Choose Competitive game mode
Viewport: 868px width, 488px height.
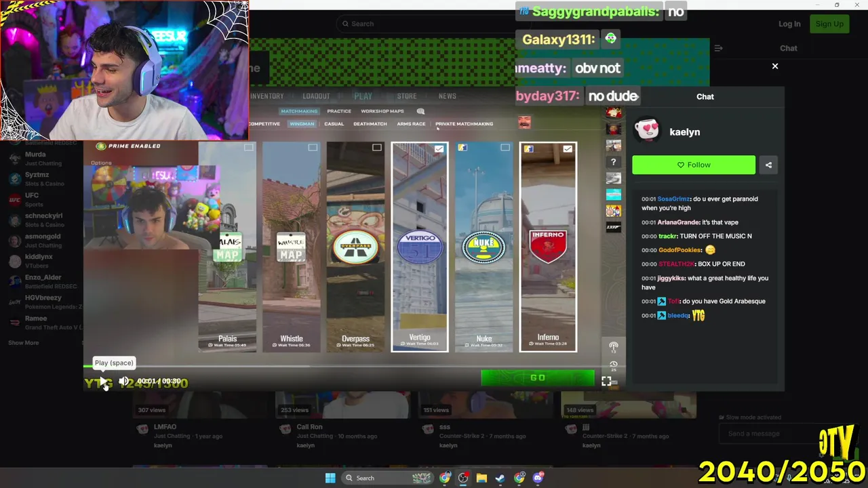point(264,124)
